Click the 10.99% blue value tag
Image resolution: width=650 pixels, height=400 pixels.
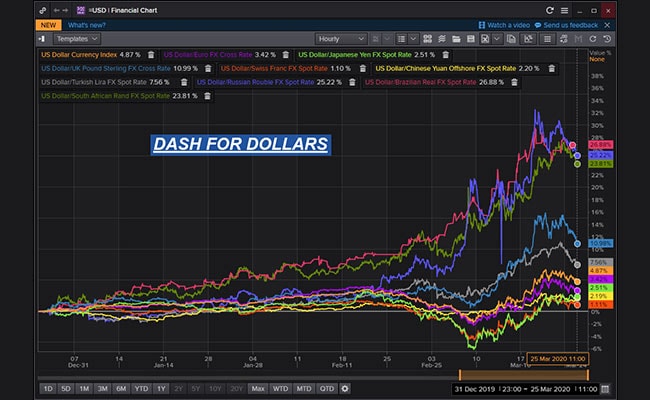click(x=601, y=243)
